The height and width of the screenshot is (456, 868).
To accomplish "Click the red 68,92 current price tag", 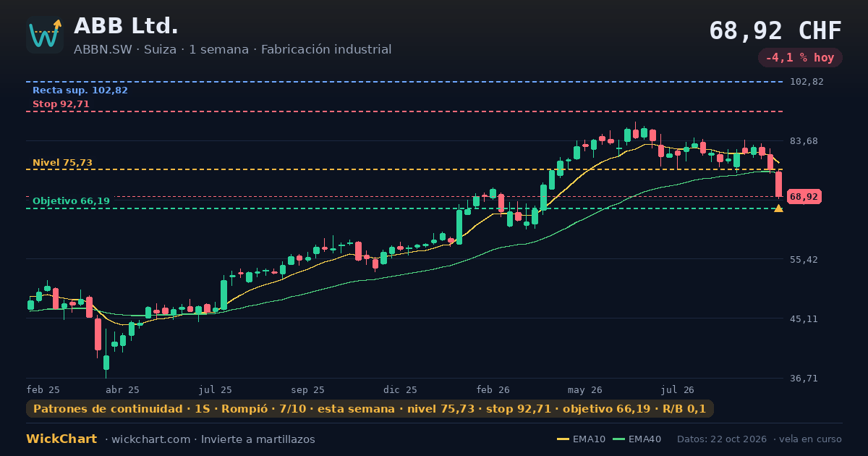I will [x=804, y=197].
